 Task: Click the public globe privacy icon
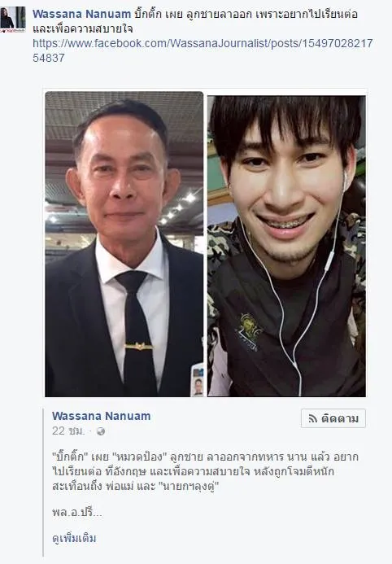coord(101,431)
